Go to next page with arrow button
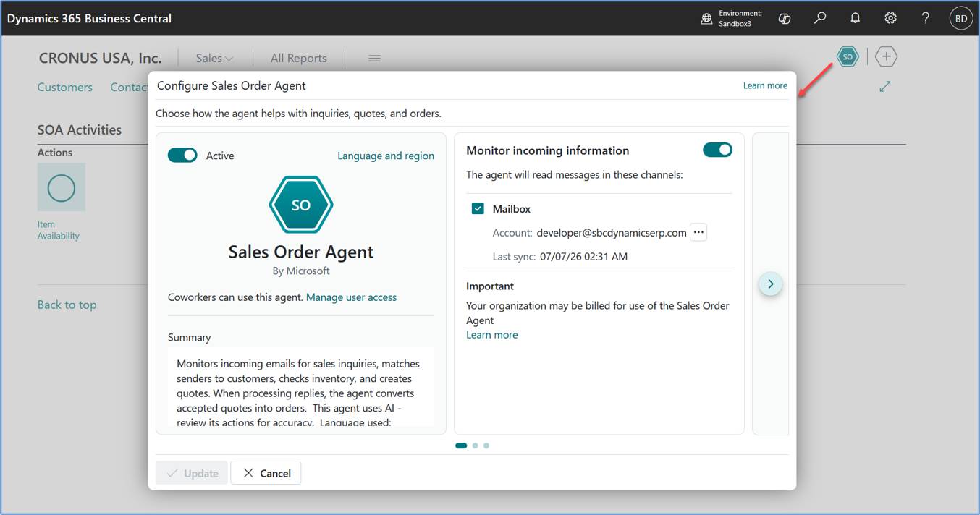 [x=770, y=284]
